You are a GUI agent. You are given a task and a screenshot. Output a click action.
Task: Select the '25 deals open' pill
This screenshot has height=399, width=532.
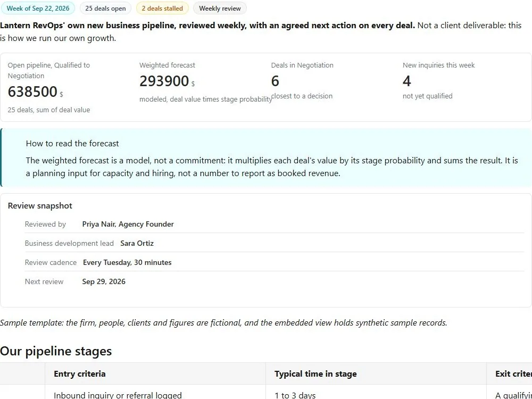click(105, 9)
